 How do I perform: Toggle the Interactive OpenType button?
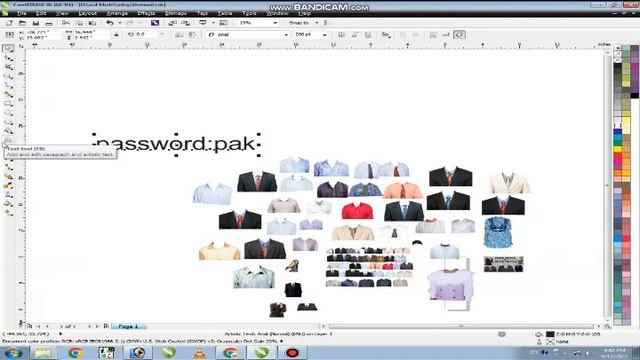(459, 35)
